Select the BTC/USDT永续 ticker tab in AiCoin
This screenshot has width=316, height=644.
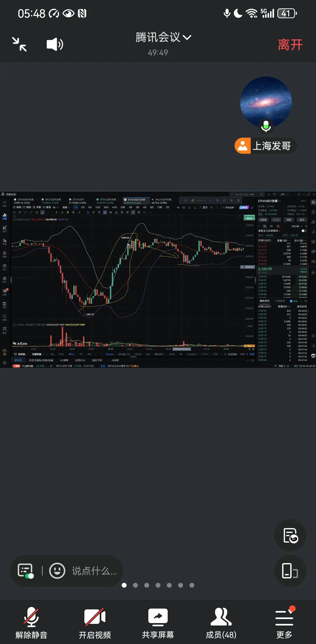tap(51, 201)
